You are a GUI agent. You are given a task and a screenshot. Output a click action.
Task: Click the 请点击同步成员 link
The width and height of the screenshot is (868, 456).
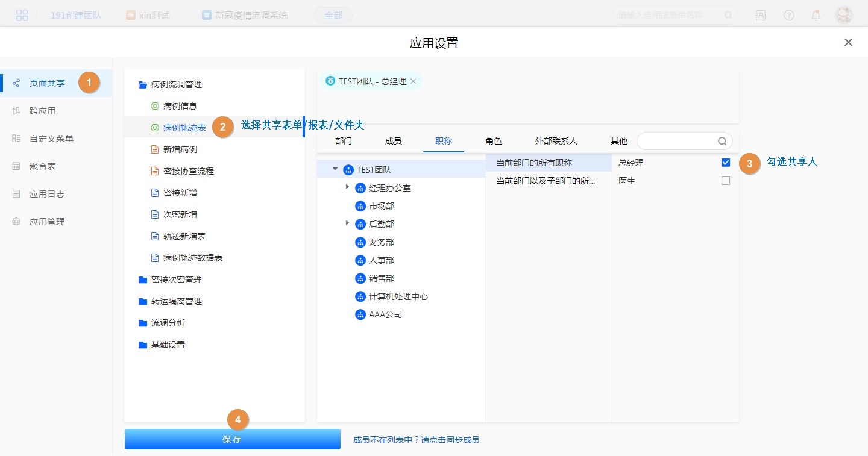pos(416,440)
